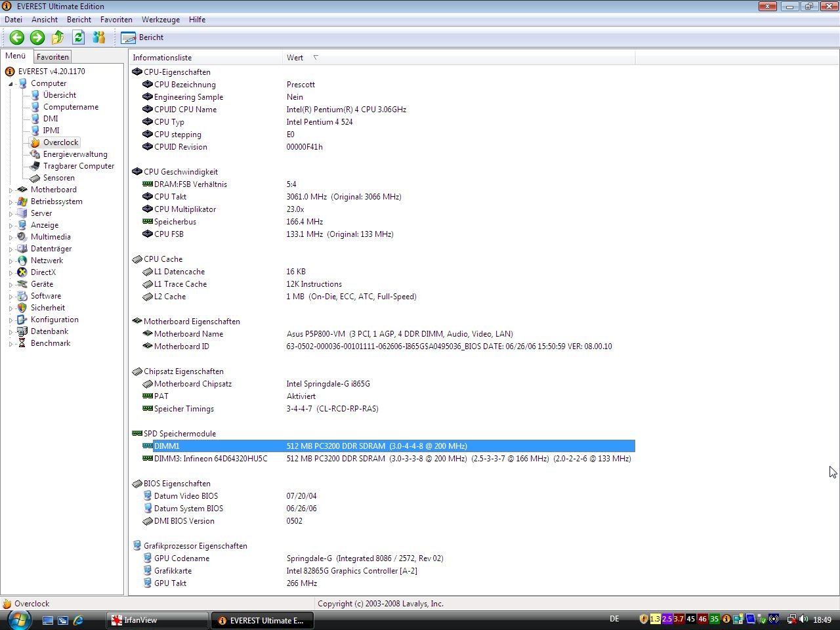Open the Werkzeuge menu
This screenshot has width=840, height=630.
tap(161, 20)
